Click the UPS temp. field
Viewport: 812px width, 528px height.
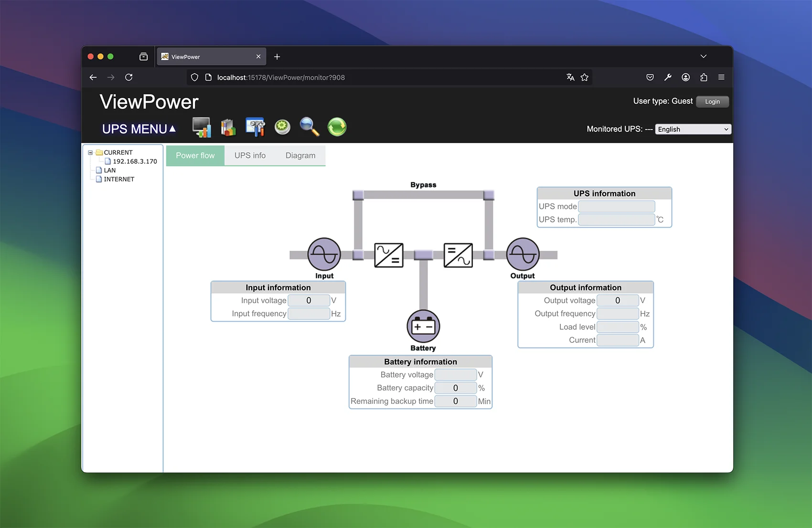[x=617, y=220]
